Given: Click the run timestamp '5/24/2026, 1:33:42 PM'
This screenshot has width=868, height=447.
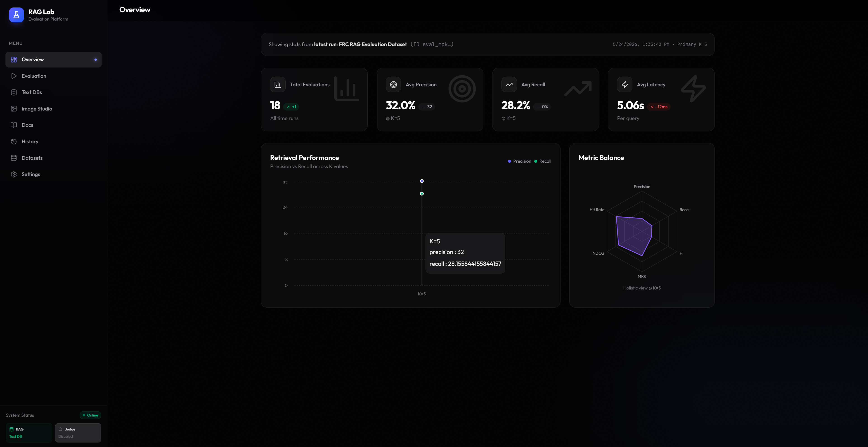Looking at the screenshot, I should [641, 45].
